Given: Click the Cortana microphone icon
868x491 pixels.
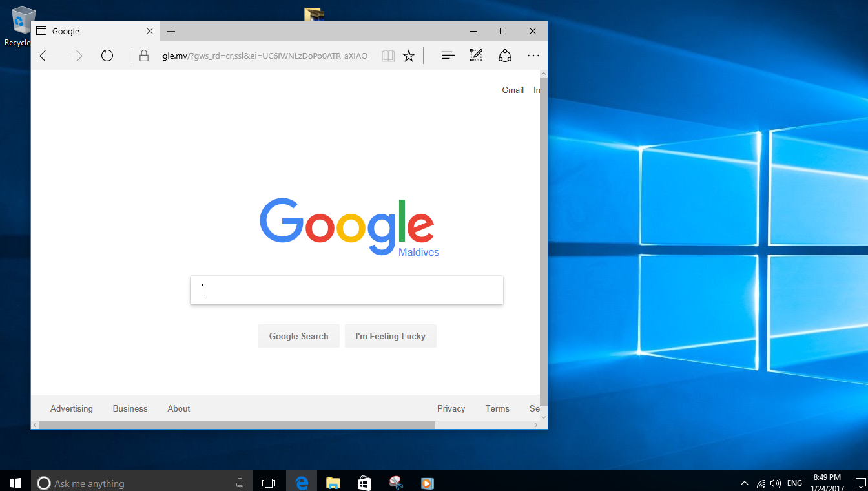Looking at the screenshot, I should (240, 483).
